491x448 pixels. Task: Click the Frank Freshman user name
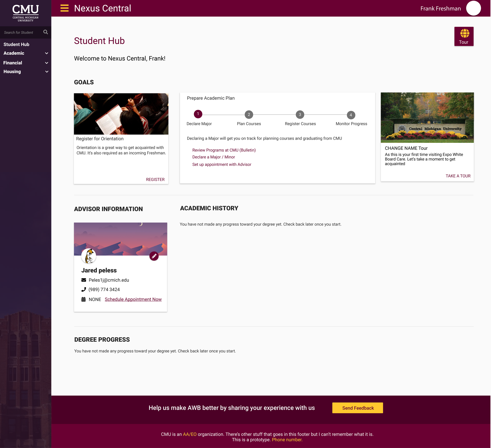441,8
